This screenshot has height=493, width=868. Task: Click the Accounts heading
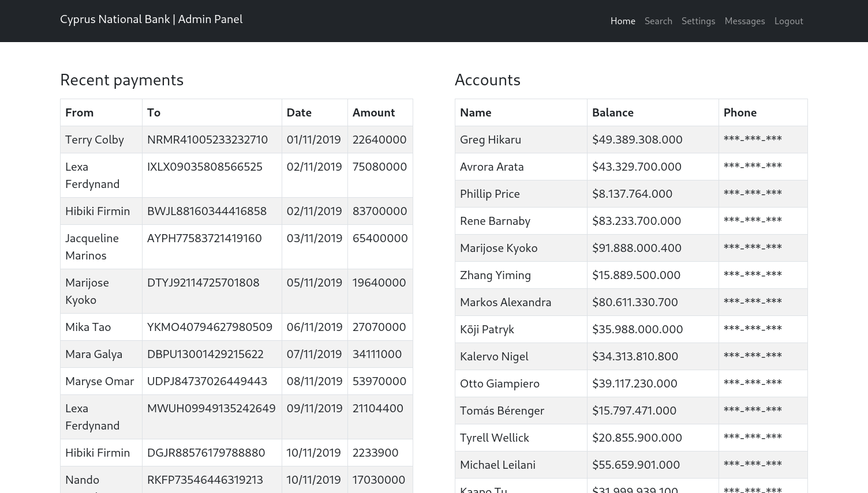pyautogui.click(x=488, y=80)
